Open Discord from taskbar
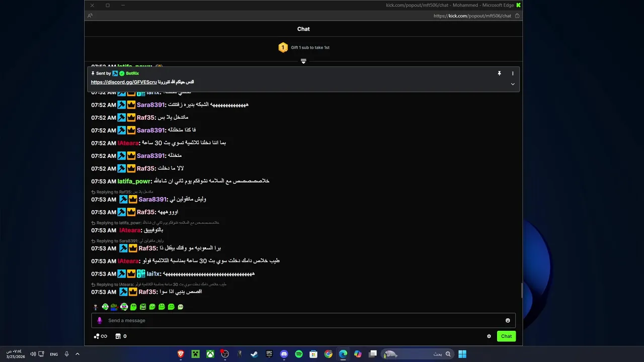Viewport: 644px width, 362px height. 284,354
